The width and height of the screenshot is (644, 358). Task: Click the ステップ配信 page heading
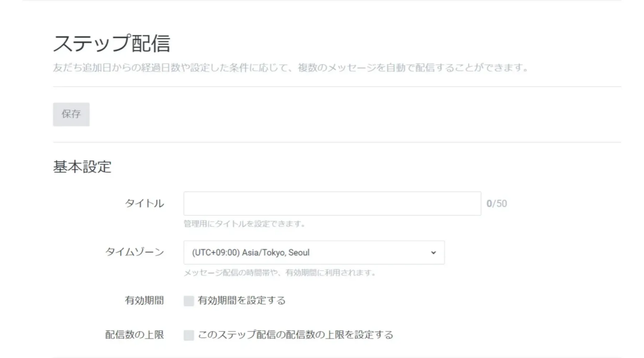click(x=112, y=43)
